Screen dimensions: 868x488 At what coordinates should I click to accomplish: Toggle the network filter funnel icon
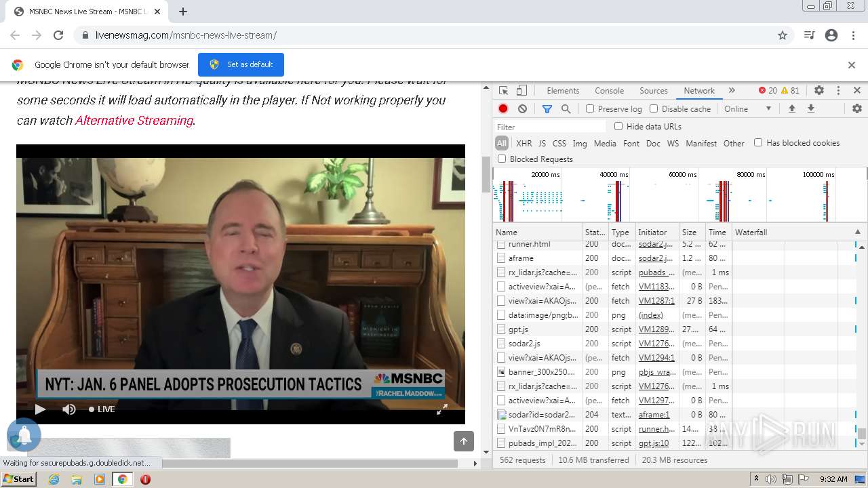[547, 108]
